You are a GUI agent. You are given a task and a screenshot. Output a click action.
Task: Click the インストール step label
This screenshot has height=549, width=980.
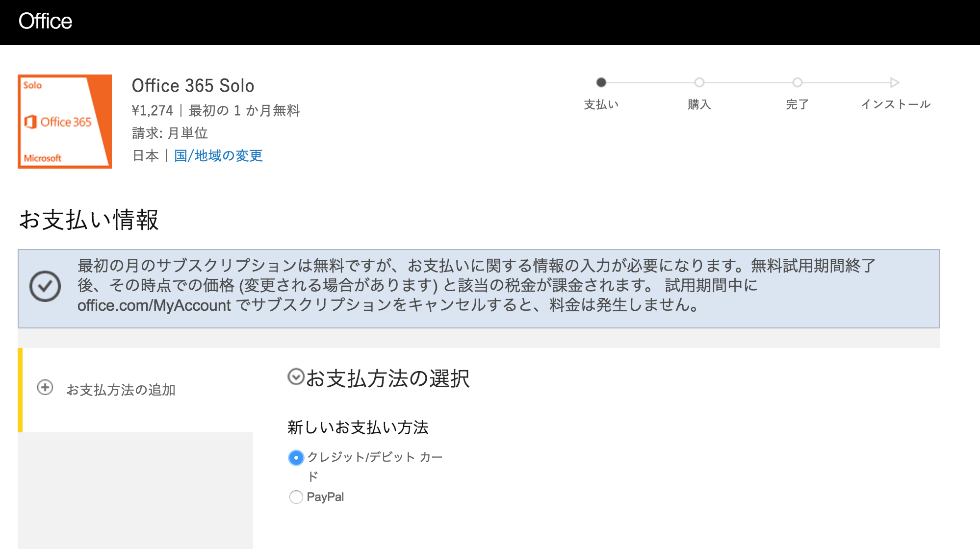coord(896,104)
